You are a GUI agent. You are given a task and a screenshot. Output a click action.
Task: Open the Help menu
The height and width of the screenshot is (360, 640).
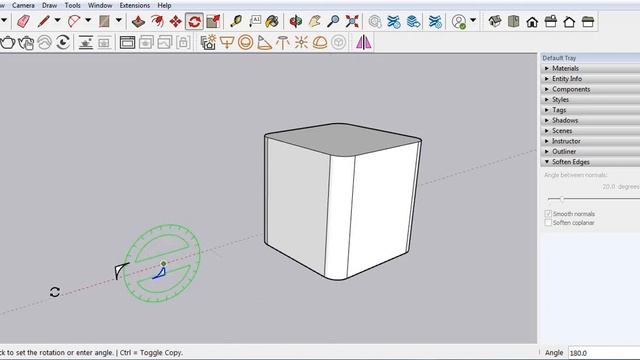click(x=164, y=5)
